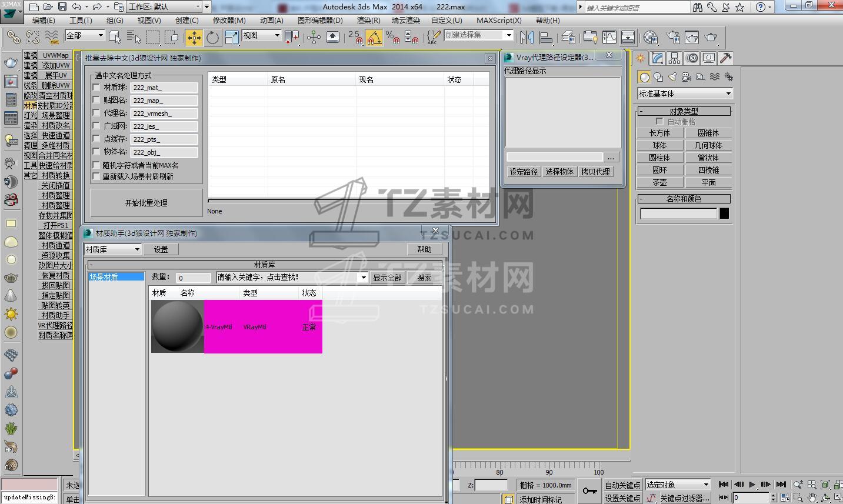Open the 视图 reference coordinate dropdown
The width and height of the screenshot is (843, 504).
(261, 35)
